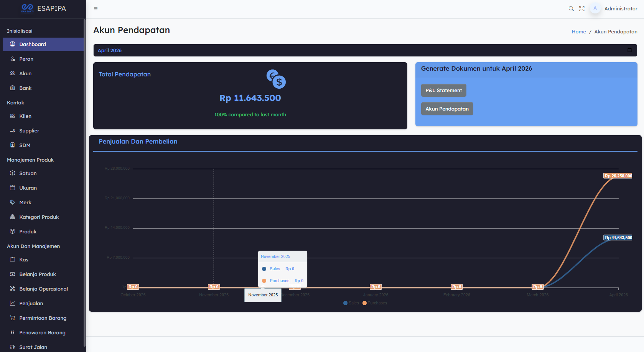Open Surat Jalan in the sidebar
The height and width of the screenshot is (352, 644).
43,347
